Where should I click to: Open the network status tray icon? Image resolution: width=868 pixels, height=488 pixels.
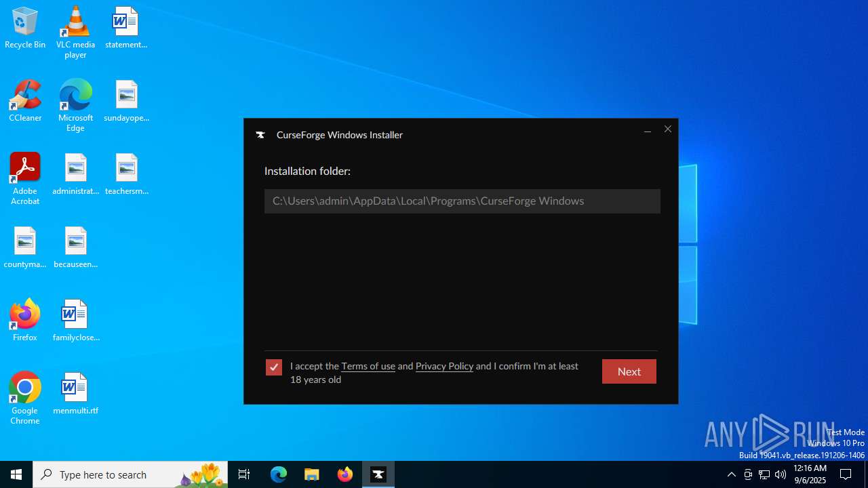click(x=764, y=474)
